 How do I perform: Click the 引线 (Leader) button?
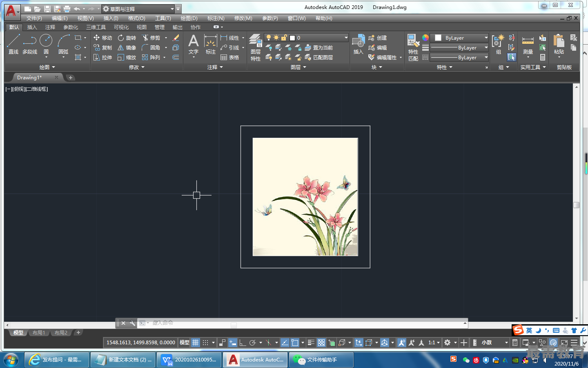[x=230, y=47]
